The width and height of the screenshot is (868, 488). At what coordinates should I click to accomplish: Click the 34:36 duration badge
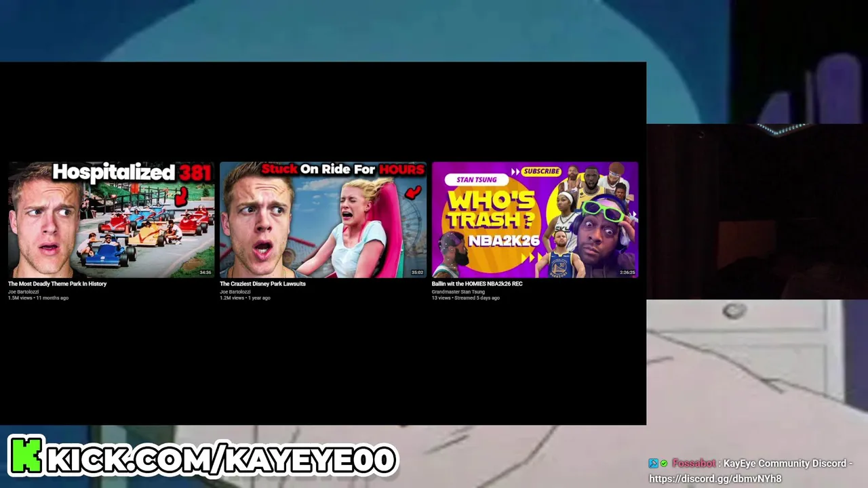point(205,272)
